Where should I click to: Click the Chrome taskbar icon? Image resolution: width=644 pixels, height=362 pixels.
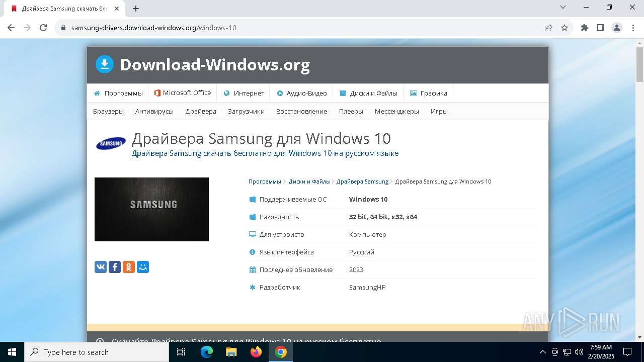point(281,352)
